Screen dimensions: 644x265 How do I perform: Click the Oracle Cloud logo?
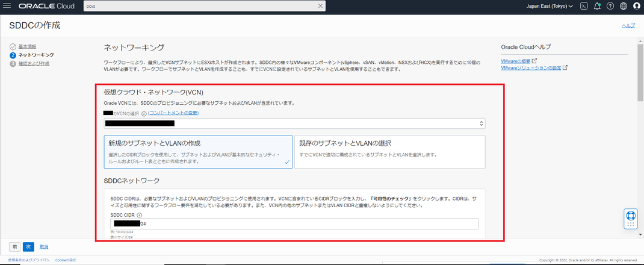46,6
